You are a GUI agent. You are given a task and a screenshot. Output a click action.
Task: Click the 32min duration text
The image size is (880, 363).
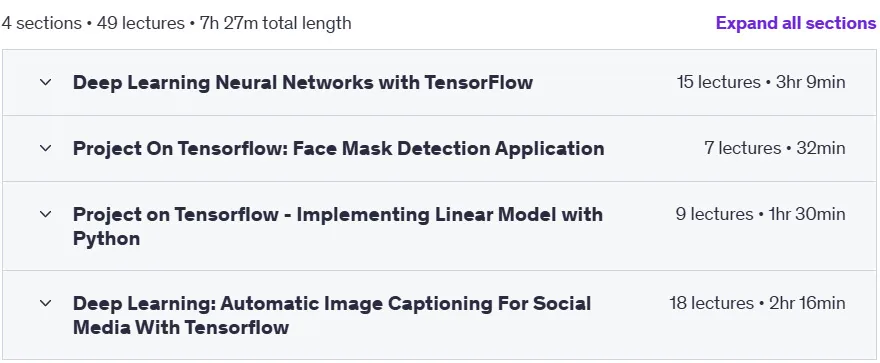821,149
